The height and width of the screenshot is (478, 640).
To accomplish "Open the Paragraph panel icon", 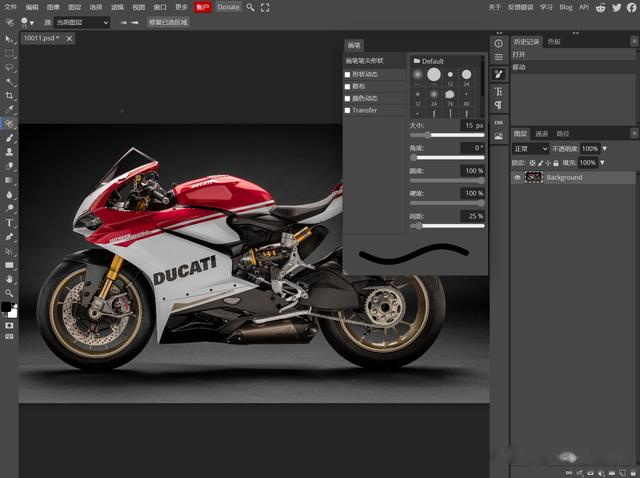I will point(498,105).
